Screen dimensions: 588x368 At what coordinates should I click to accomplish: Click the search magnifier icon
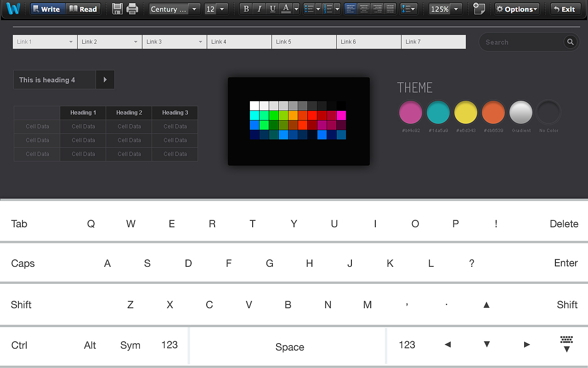tap(570, 42)
